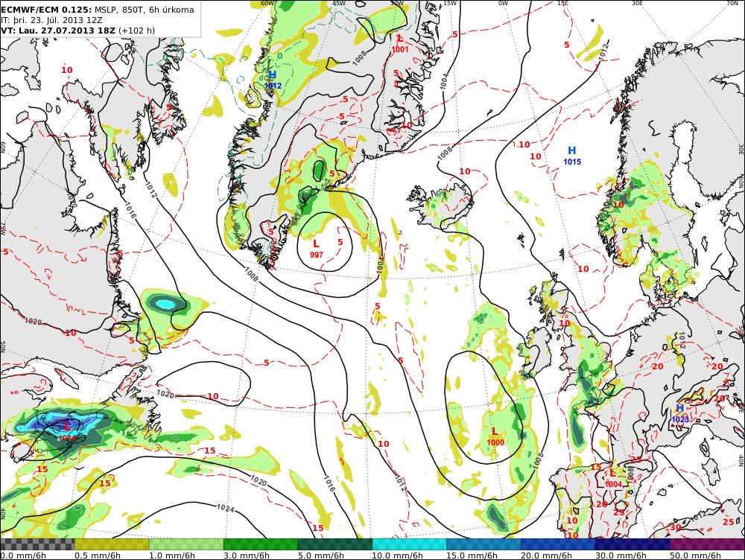
Task: Click the green 3.0 mm/6h legend swatch
Action: coord(261,544)
